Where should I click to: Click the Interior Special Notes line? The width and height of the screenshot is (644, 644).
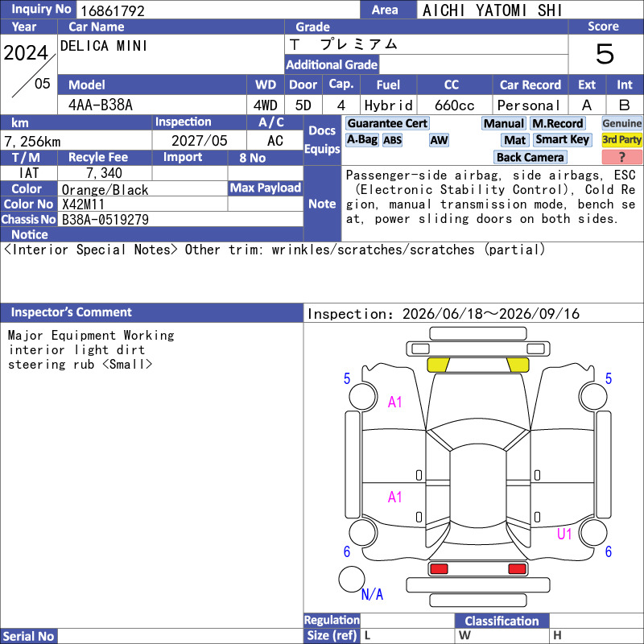pos(275,250)
